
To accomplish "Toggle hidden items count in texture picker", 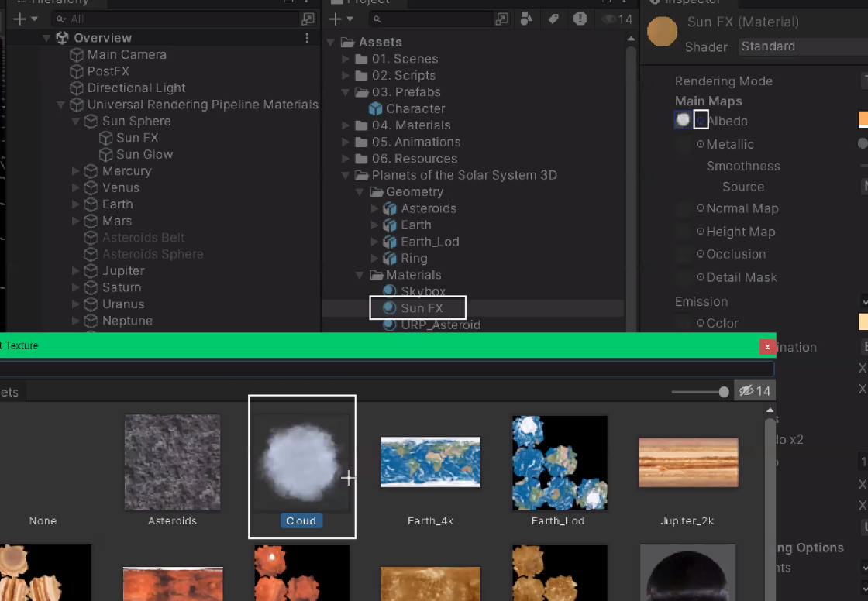I will (x=755, y=391).
